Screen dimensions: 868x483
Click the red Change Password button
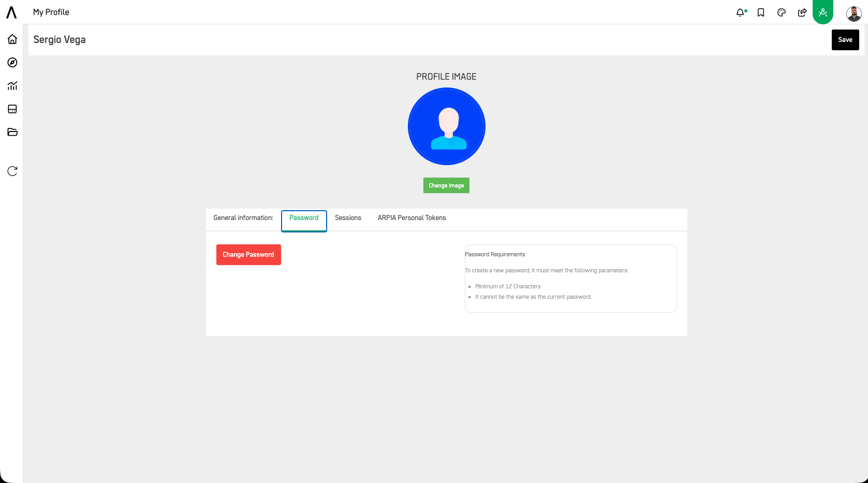point(248,255)
